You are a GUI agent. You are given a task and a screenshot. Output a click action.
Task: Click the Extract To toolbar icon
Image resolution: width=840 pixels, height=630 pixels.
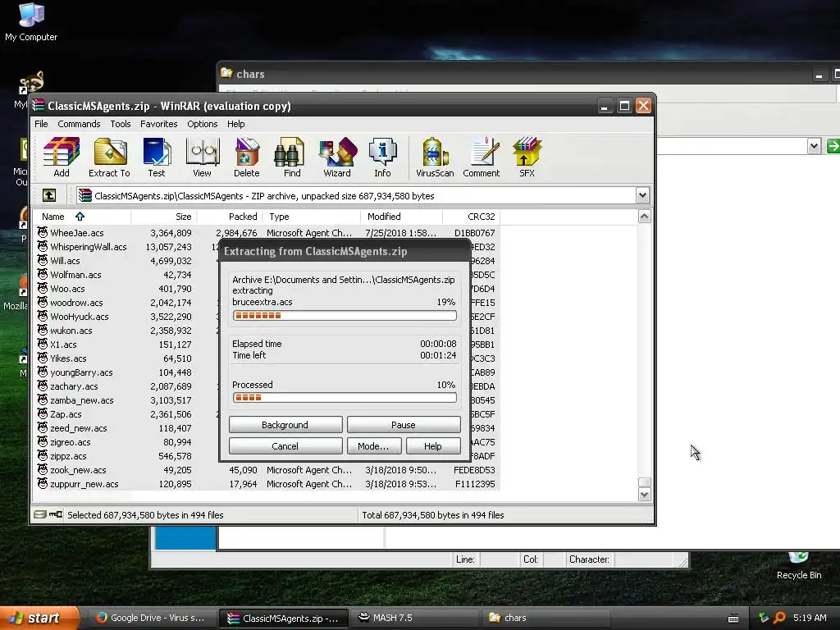pyautogui.click(x=109, y=157)
